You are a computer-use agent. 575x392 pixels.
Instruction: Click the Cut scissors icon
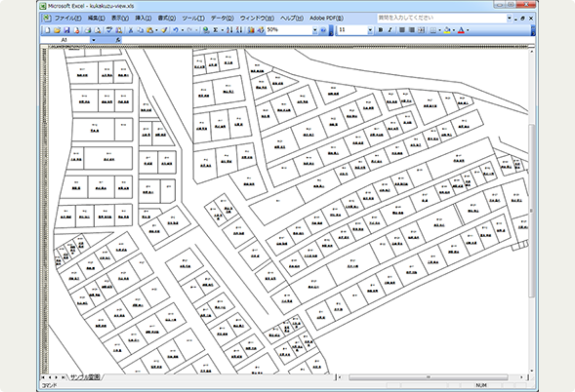pyautogui.click(x=130, y=30)
